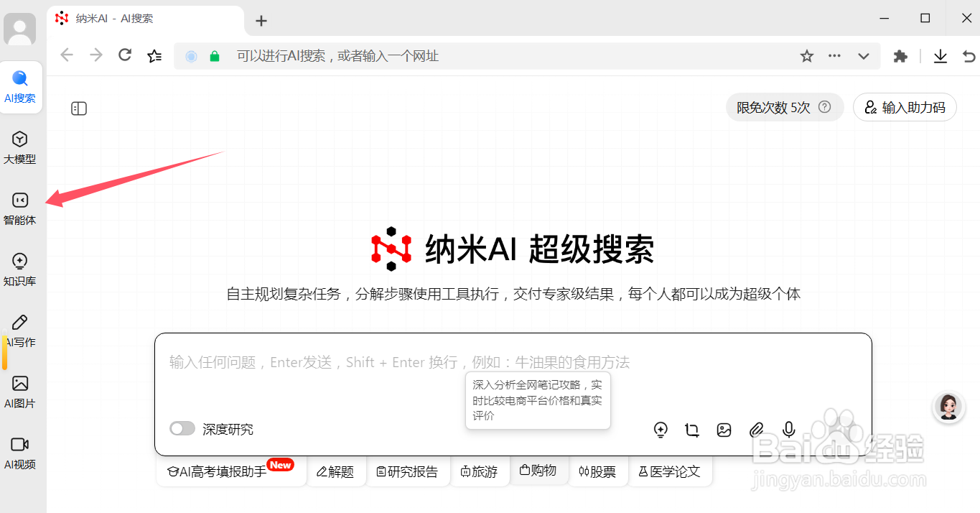The height and width of the screenshot is (513, 980).
Task: Click the lightbulb inspiration icon
Action: [x=661, y=430]
